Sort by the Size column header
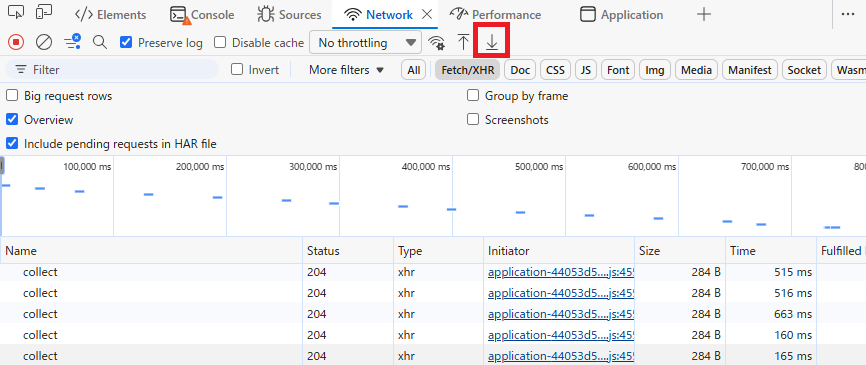Viewport: 866px width, 365px height. point(680,251)
